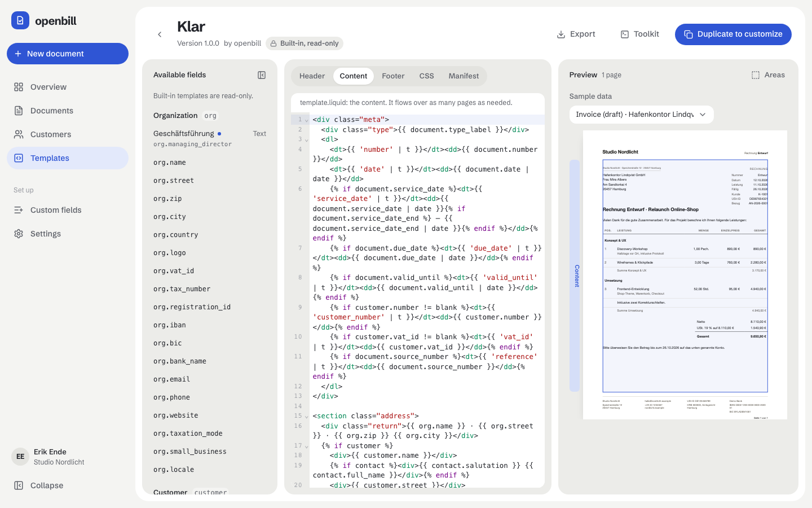Click the openbill logo icon

20,20
